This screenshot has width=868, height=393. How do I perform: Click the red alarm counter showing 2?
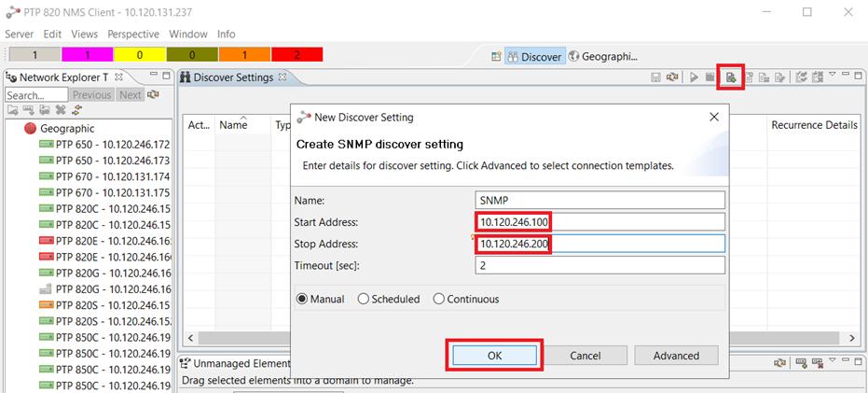296,55
